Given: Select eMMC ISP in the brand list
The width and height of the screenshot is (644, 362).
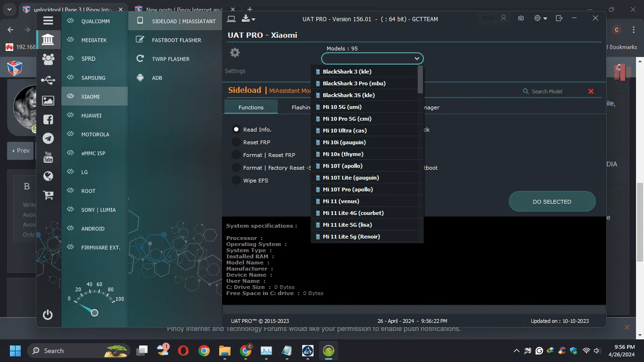Looking at the screenshot, I should [x=94, y=153].
